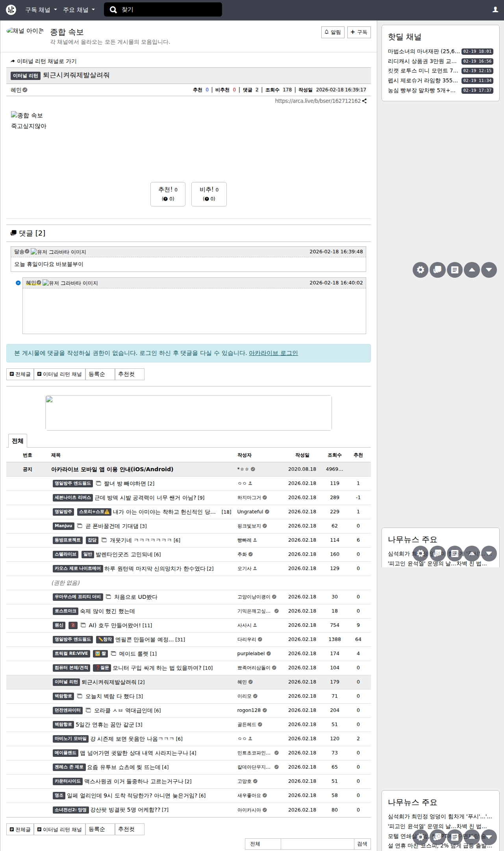This screenshot has height=851, width=504.
Task: Open the bottom 등록순 sort dropdown
Action: coord(100,829)
